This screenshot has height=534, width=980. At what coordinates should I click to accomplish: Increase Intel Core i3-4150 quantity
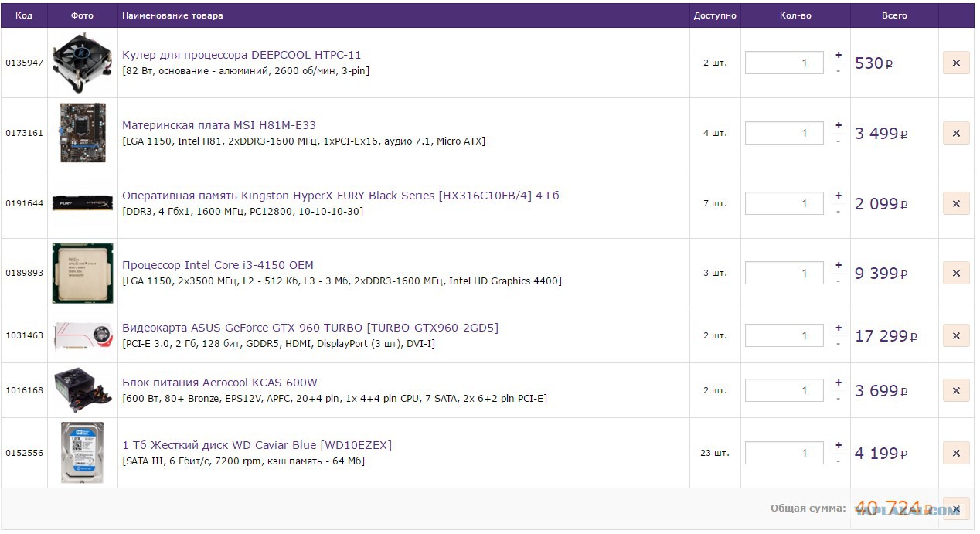tap(839, 265)
